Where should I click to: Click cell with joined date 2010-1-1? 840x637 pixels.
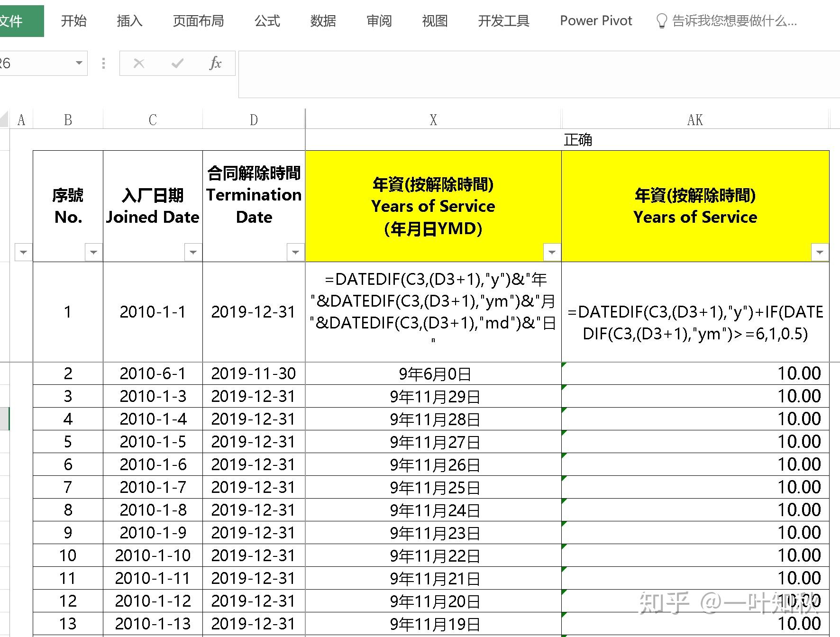(153, 312)
